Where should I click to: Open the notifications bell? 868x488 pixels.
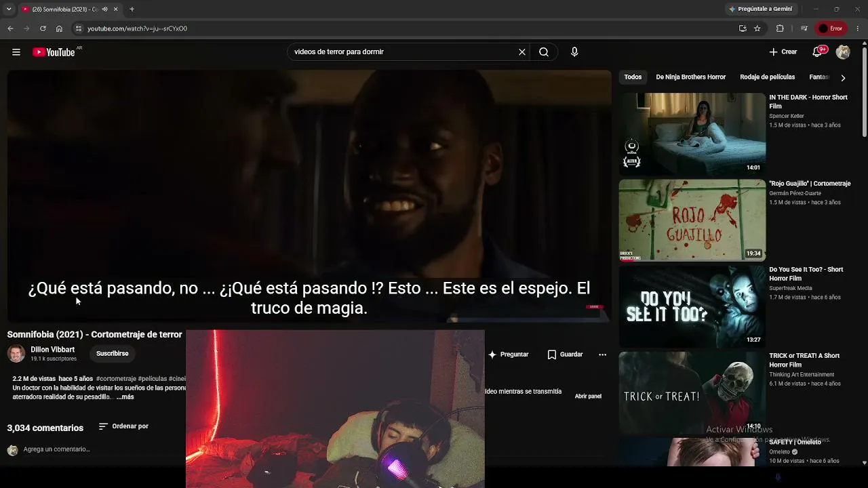pyautogui.click(x=818, y=52)
